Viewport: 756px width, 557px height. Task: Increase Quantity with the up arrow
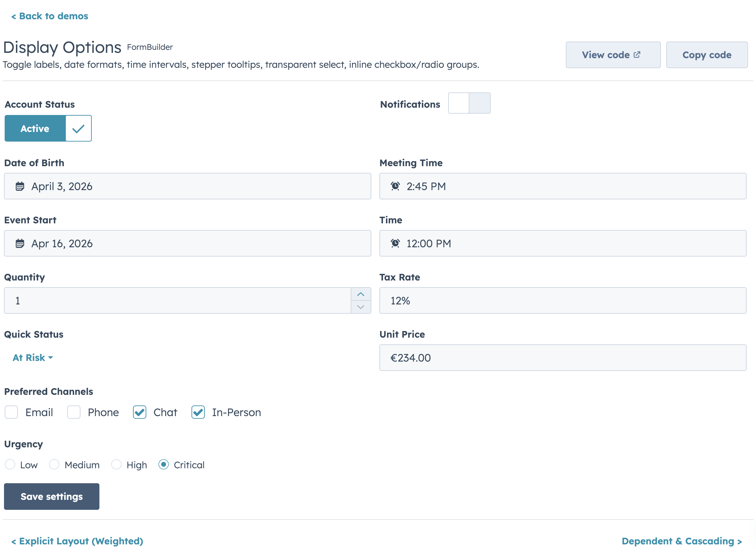[360, 294]
